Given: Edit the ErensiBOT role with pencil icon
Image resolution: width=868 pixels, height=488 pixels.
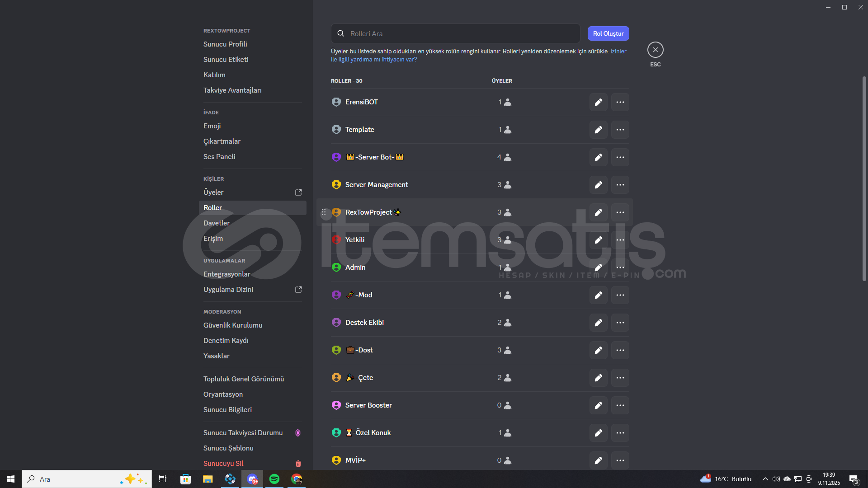Looking at the screenshot, I should tap(598, 102).
